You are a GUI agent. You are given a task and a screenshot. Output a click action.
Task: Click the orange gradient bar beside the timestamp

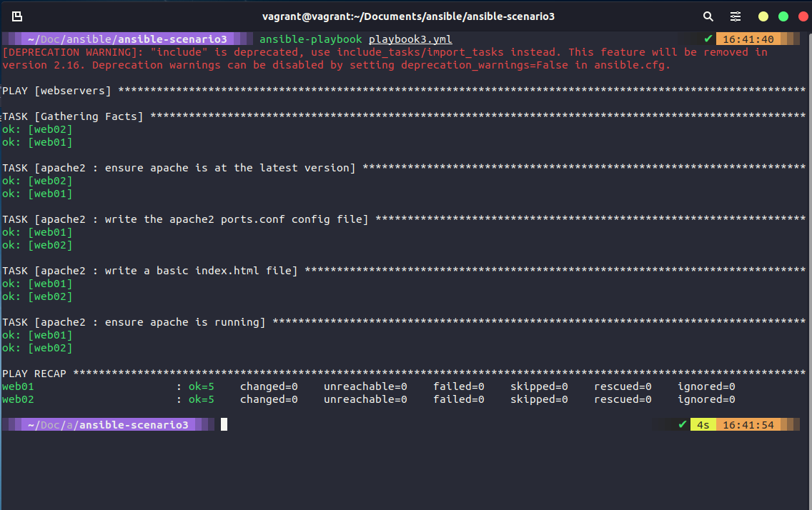click(790, 39)
